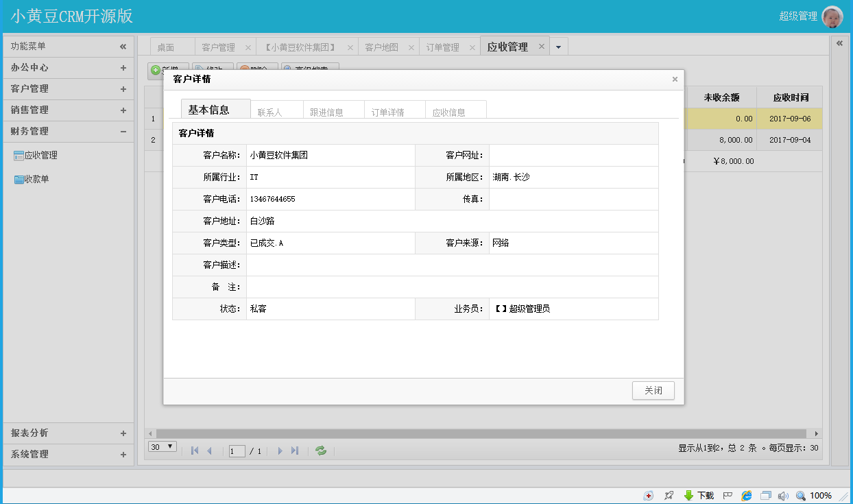Viewport: 853px width, 504px height.
Task: Open the tab list dropdown arrow
Action: pyautogui.click(x=558, y=47)
